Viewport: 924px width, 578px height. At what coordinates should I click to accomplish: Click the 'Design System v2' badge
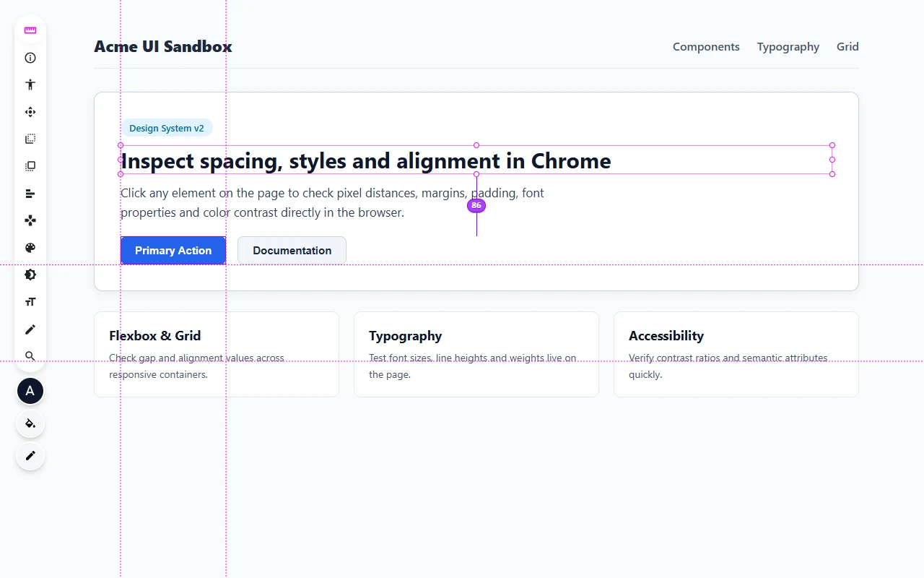click(x=167, y=129)
